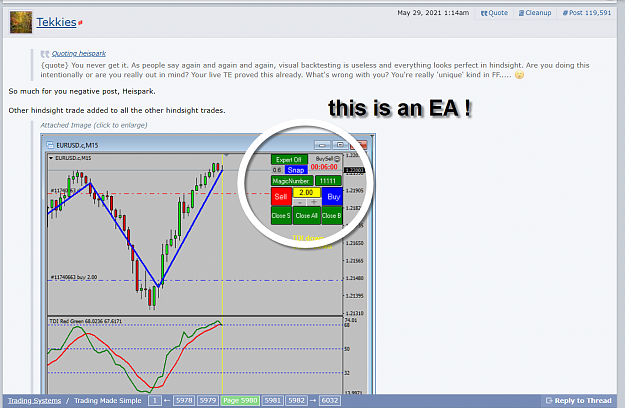
Task: Click the Cleanup button on the post
Action: point(535,13)
